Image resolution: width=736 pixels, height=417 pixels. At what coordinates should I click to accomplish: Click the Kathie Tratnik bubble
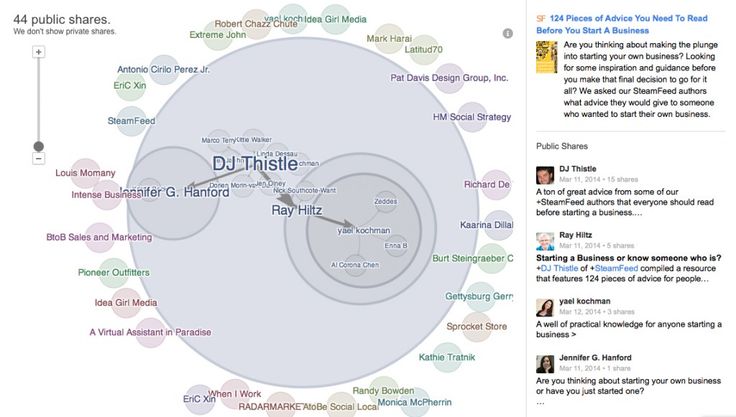click(x=446, y=357)
